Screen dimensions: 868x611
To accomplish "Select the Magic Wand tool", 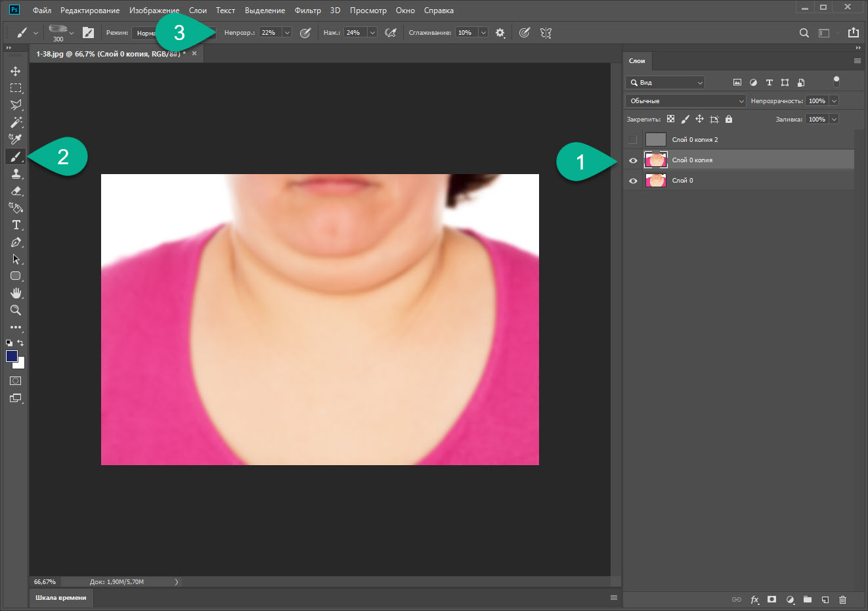I will tap(16, 122).
